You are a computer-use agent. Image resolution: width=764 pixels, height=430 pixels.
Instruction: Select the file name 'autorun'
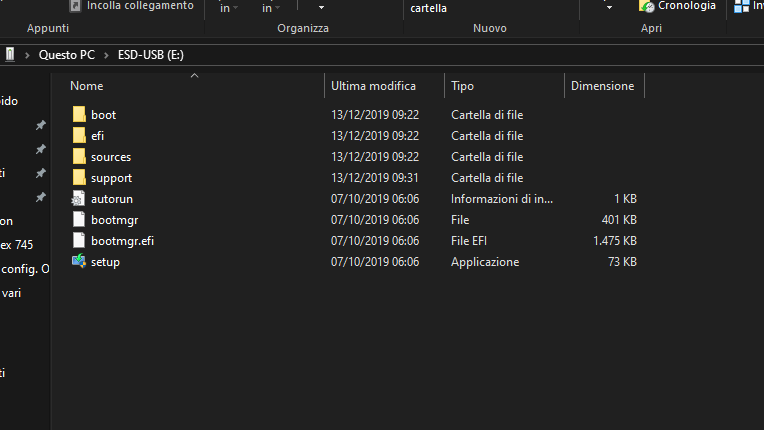pyautogui.click(x=112, y=199)
